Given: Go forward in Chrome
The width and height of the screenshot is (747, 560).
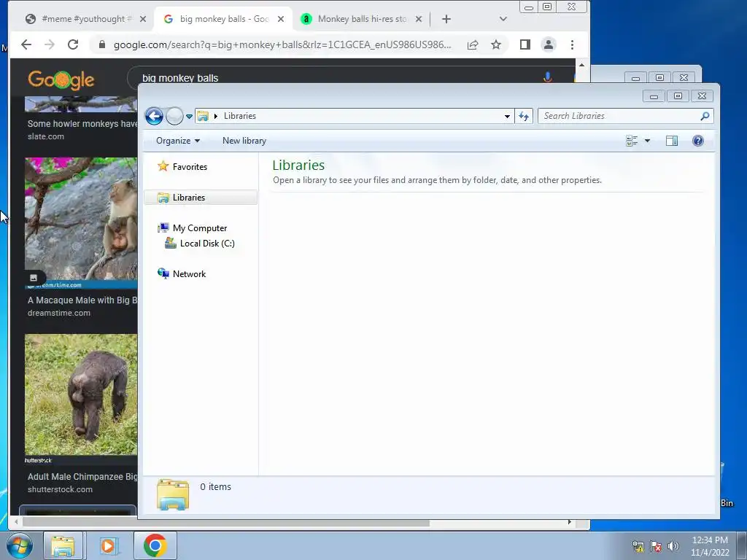Looking at the screenshot, I should tap(50, 44).
